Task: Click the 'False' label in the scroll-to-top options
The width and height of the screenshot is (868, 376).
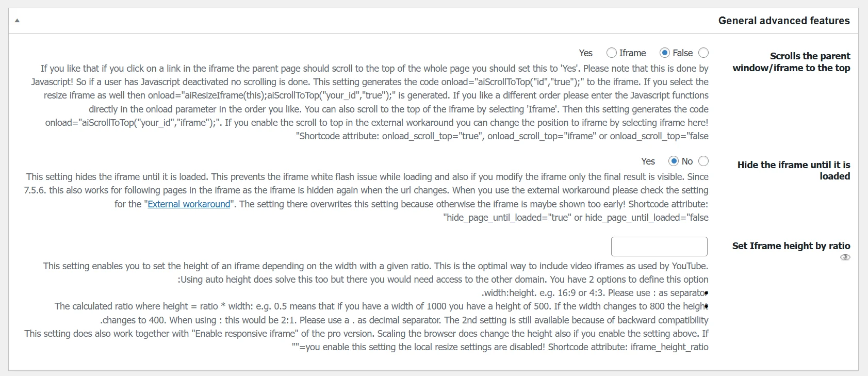Action: pyautogui.click(x=682, y=53)
